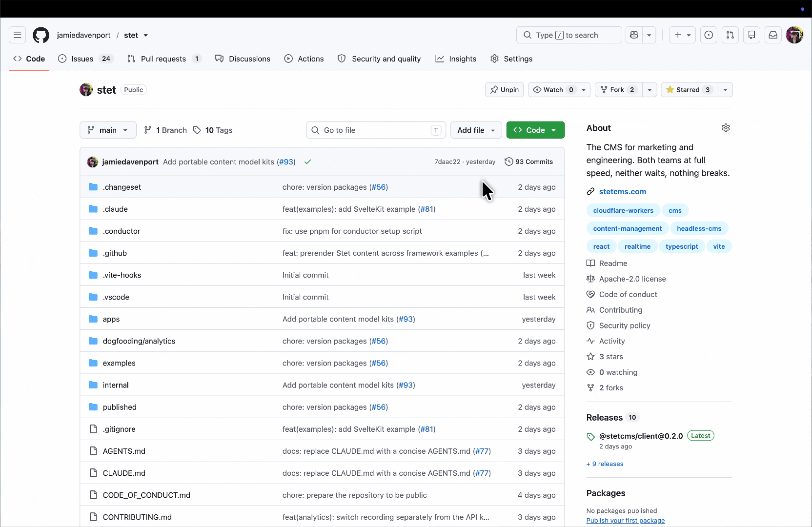Open the dogfooding/analytics folder
The height and width of the screenshot is (527, 812).
139,341
